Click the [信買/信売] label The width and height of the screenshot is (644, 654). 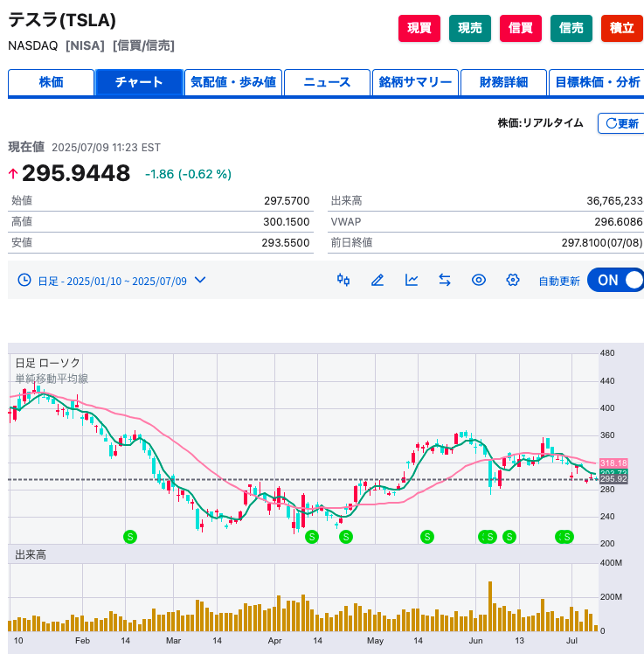[x=143, y=45]
